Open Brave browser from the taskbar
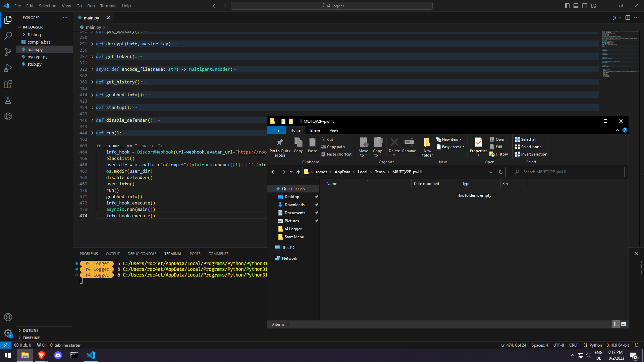The image size is (644, 362). click(42, 355)
